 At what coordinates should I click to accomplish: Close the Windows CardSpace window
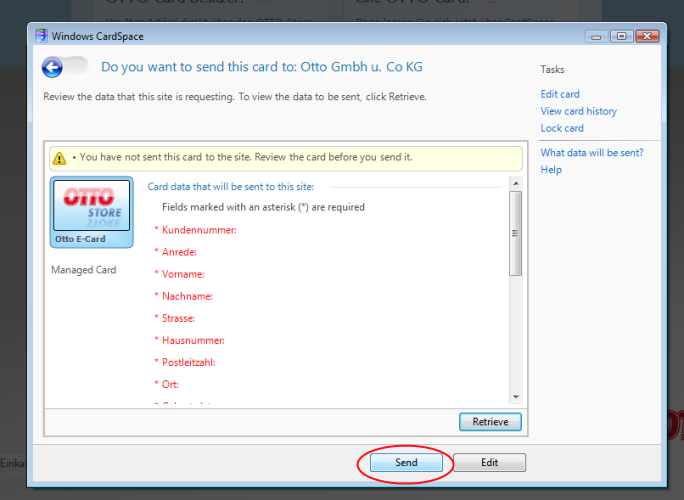pyautogui.click(x=647, y=36)
